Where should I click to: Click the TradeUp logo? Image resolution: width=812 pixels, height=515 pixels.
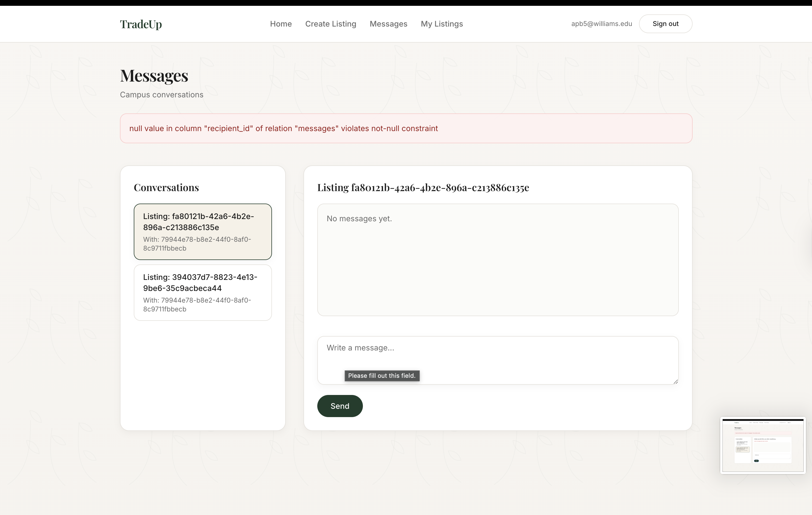pyautogui.click(x=141, y=24)
